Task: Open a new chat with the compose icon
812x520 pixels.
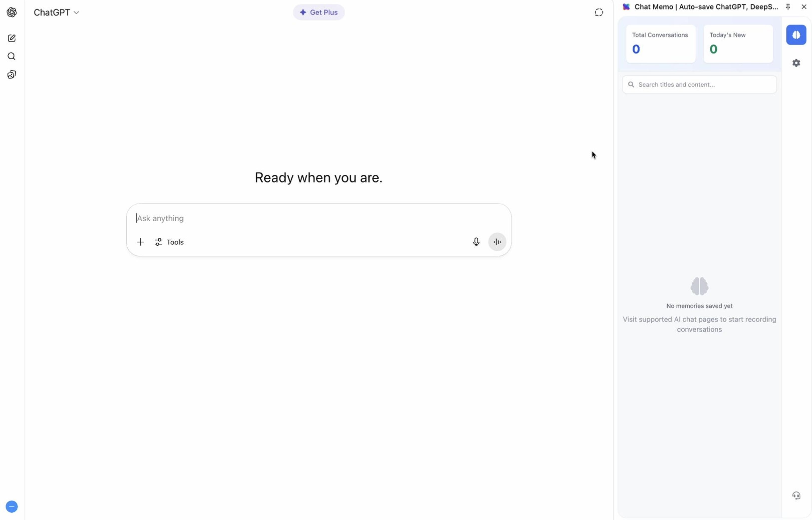Action: (12, 38)
